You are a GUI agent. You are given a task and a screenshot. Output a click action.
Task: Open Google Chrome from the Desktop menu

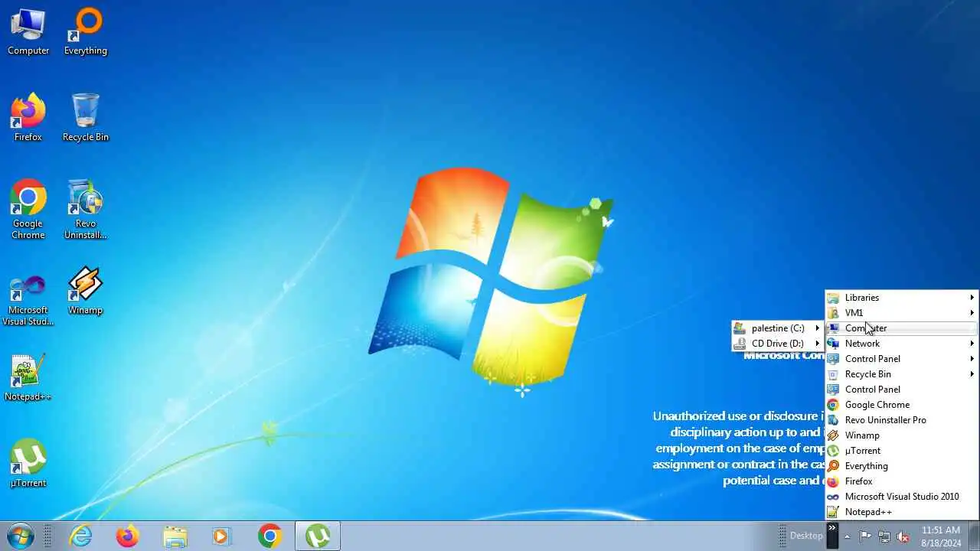(x=902, y=405)
